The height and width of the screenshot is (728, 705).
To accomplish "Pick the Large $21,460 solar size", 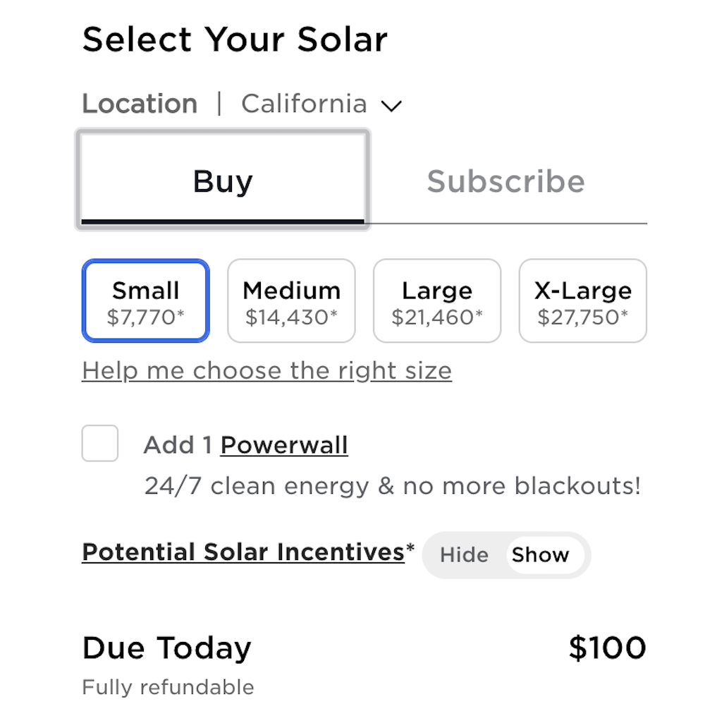I will point(437,301).
